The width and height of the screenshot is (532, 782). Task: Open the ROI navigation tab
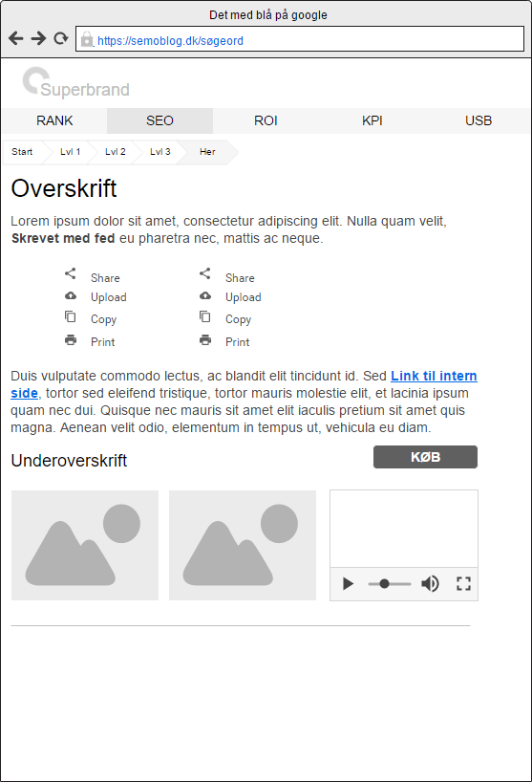[266, 120]
